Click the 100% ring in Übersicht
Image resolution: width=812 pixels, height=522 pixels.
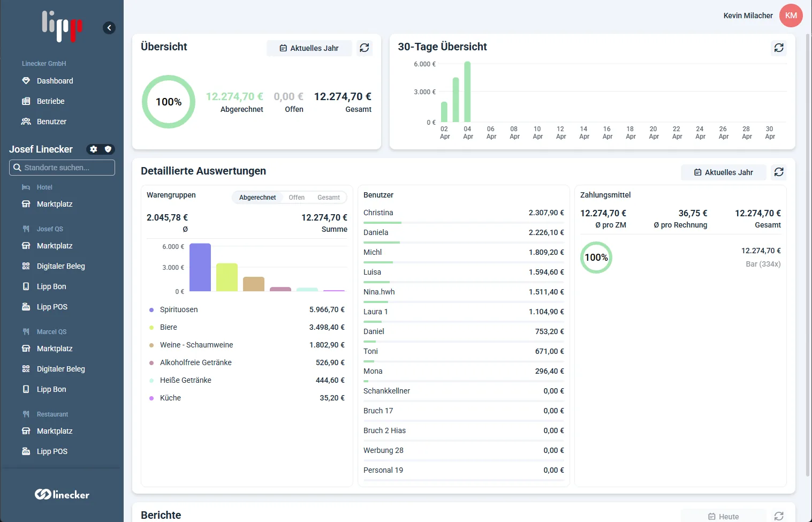pos(169,102)
